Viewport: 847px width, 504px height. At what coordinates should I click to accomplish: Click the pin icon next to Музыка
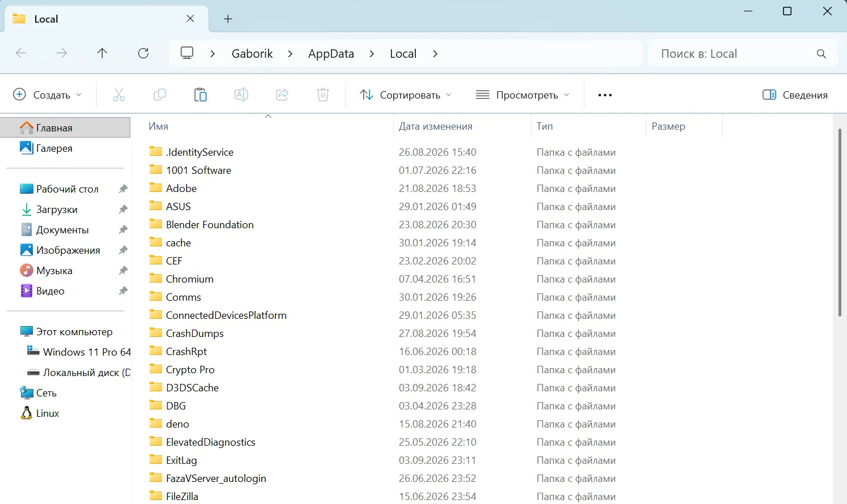pyautogui.click(x=123, y=271)
